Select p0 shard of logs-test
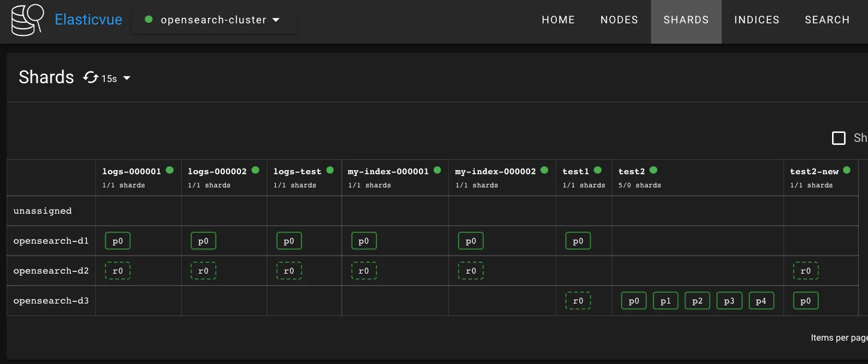 (x=289, y=241)
